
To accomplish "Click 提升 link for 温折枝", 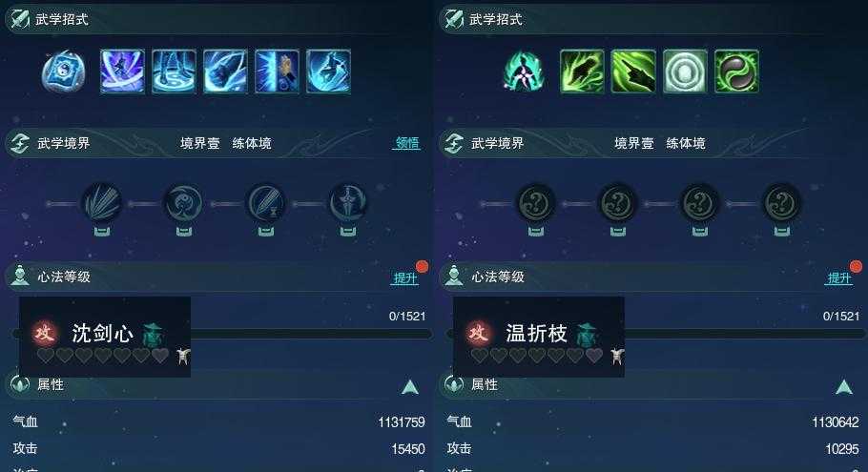I will click(x=839, y=277).
